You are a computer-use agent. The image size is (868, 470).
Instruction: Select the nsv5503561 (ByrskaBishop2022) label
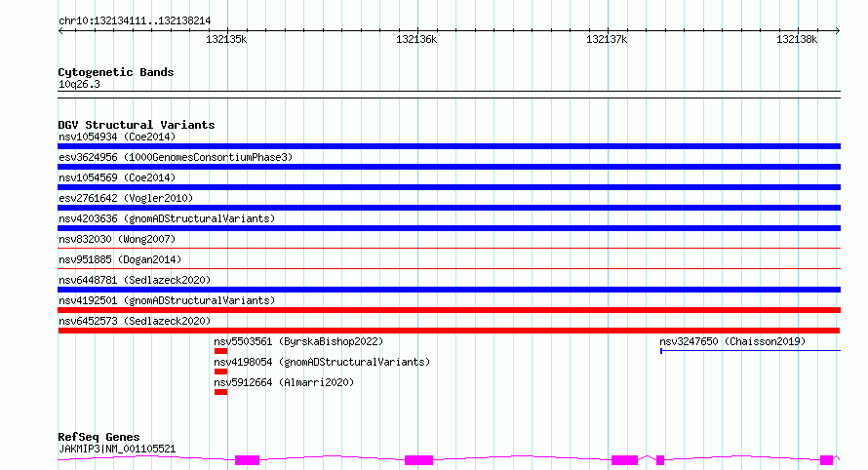click(298, 341)
